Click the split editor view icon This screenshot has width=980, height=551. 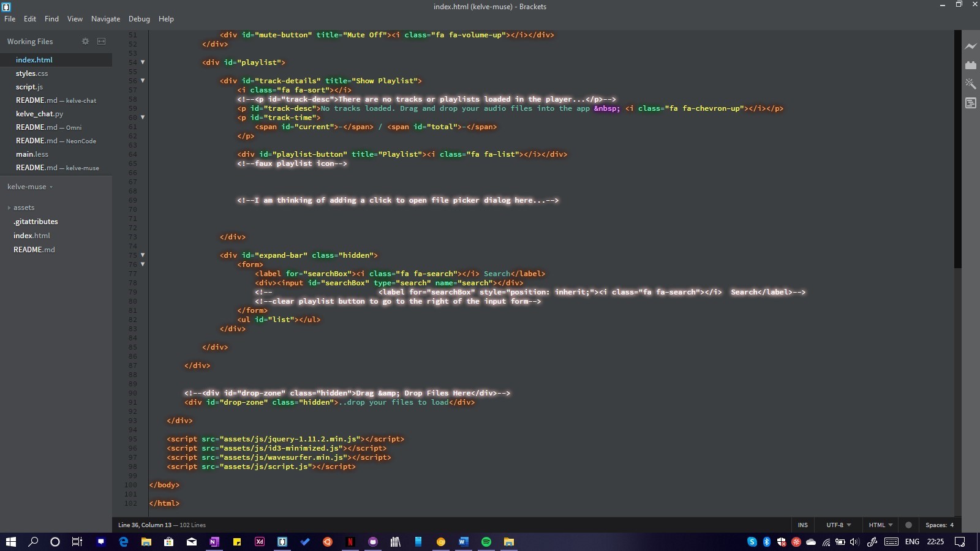click(102, 41)
